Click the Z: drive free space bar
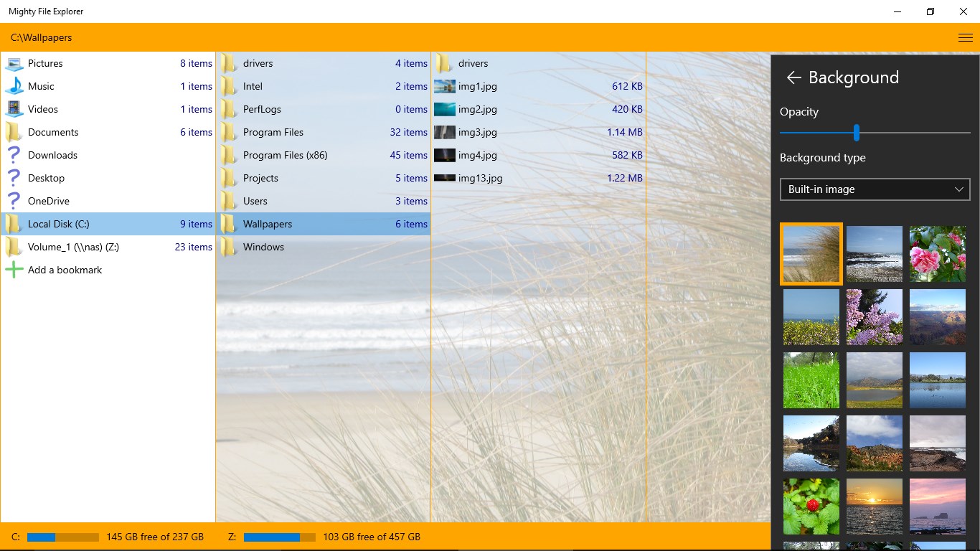The width and height of the screenshot is (980, 551). pos(280,537)
